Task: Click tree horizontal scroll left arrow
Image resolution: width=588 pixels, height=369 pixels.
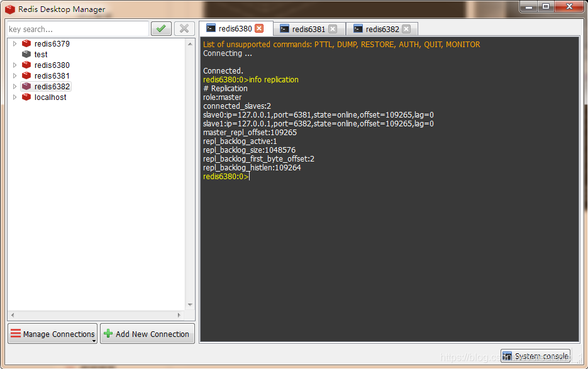Action: coord(13,315)
